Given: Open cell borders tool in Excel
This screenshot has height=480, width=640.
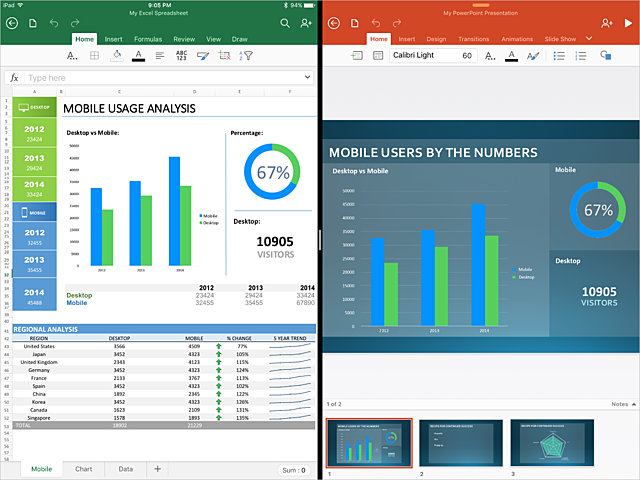Looking at the screenshot, I should tap(94, 56).
